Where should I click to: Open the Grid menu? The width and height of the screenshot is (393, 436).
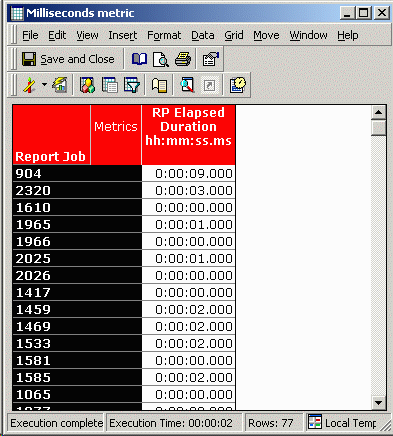coord(234,35)
